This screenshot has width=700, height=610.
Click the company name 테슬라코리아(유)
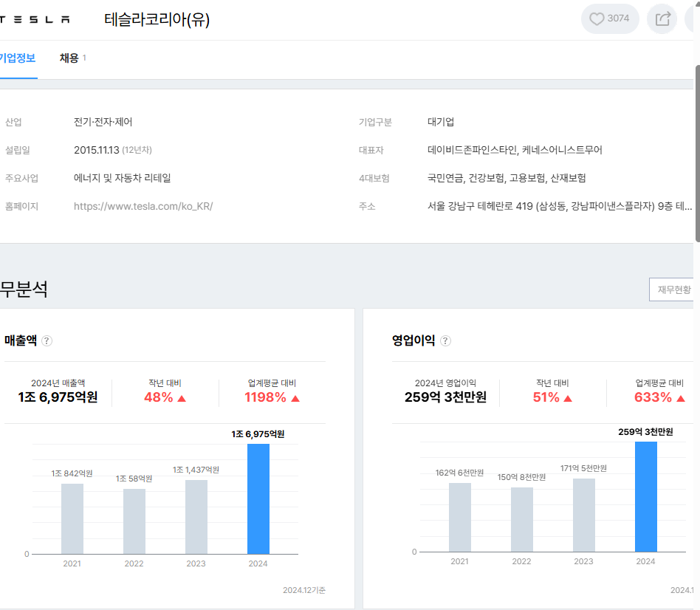[157, 19]
